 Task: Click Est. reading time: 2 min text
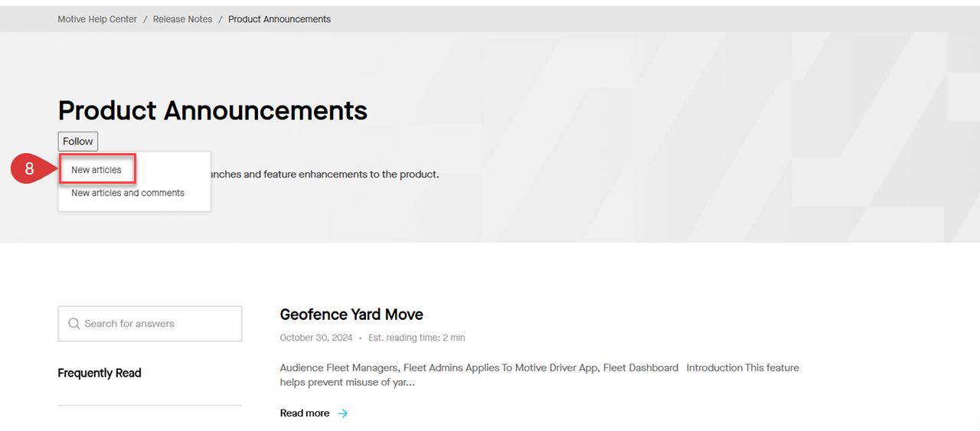pos(416,338)
